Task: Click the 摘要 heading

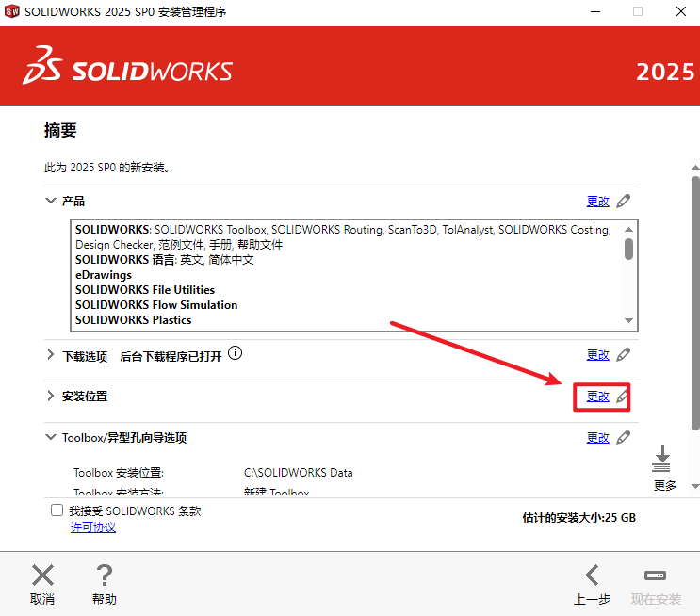Action: 60,130
